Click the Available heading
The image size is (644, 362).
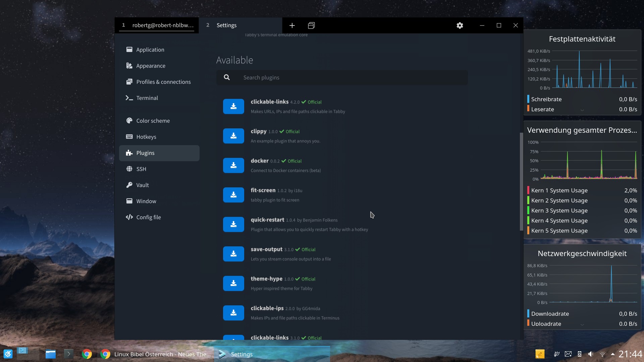[234, 60]
